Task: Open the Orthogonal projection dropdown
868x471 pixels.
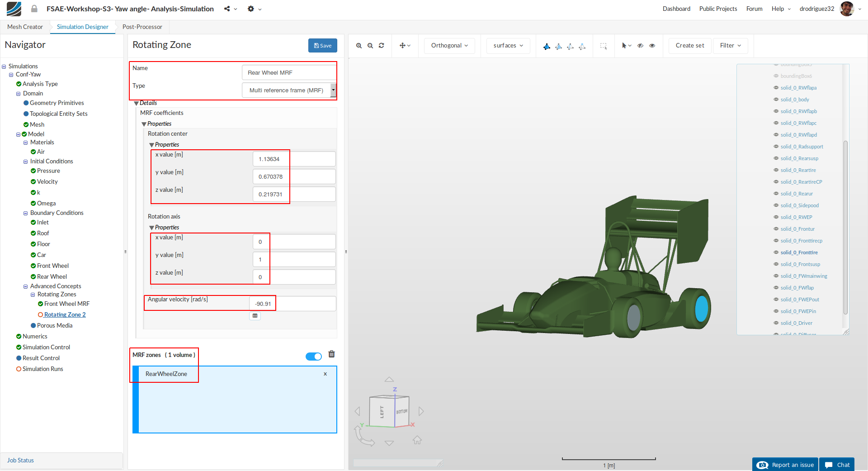Action: 449,46
